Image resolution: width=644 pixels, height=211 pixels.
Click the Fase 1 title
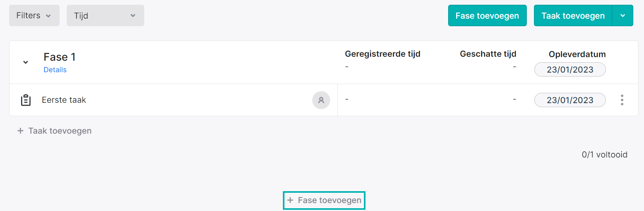tap(60, 57)
